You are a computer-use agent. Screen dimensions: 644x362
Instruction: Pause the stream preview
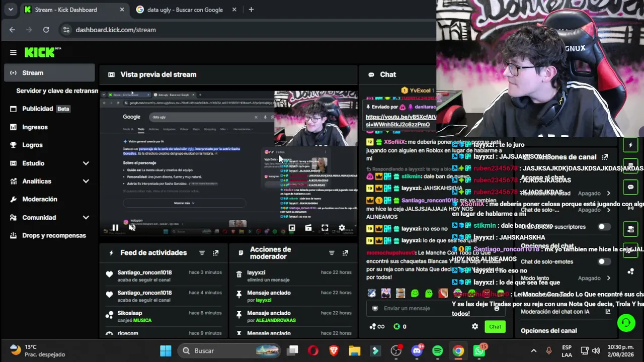coord(115,228)
